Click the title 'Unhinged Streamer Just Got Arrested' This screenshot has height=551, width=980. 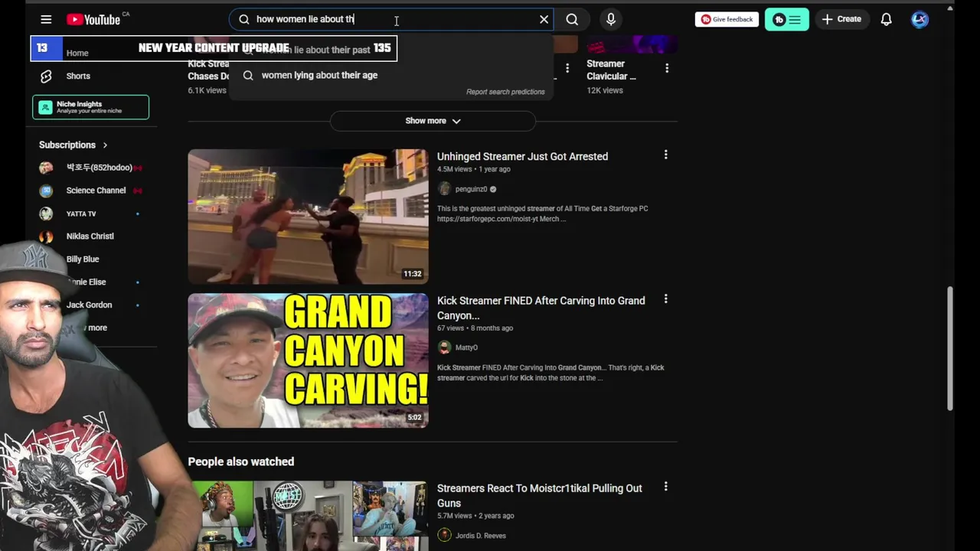(x=522, y=156)
